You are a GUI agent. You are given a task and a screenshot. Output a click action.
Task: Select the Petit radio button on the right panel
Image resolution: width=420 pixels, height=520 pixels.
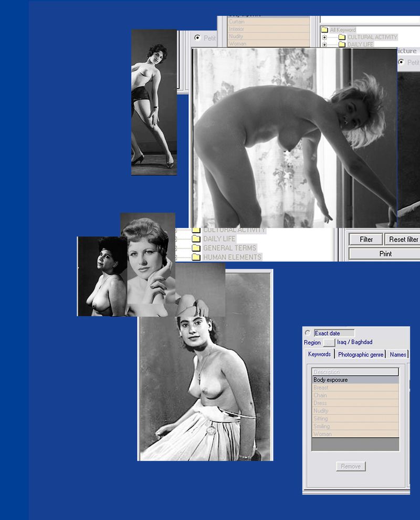click(400, 61)
